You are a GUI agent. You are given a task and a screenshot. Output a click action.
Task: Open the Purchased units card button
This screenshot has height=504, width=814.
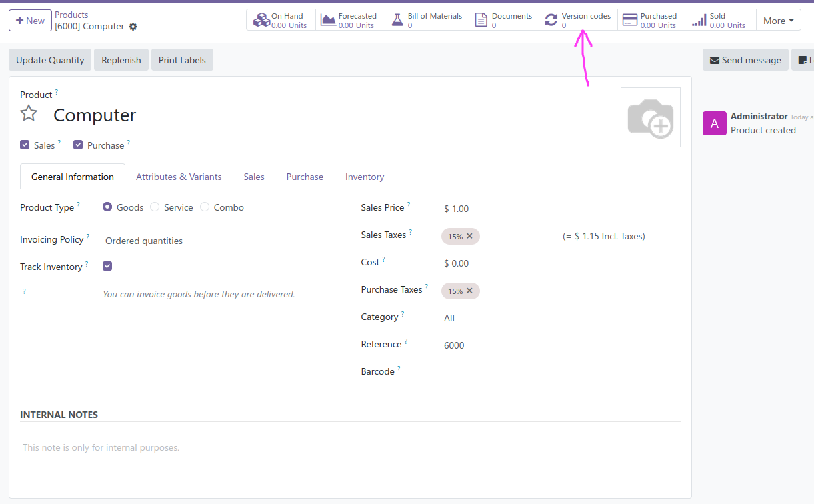[651, 20]
